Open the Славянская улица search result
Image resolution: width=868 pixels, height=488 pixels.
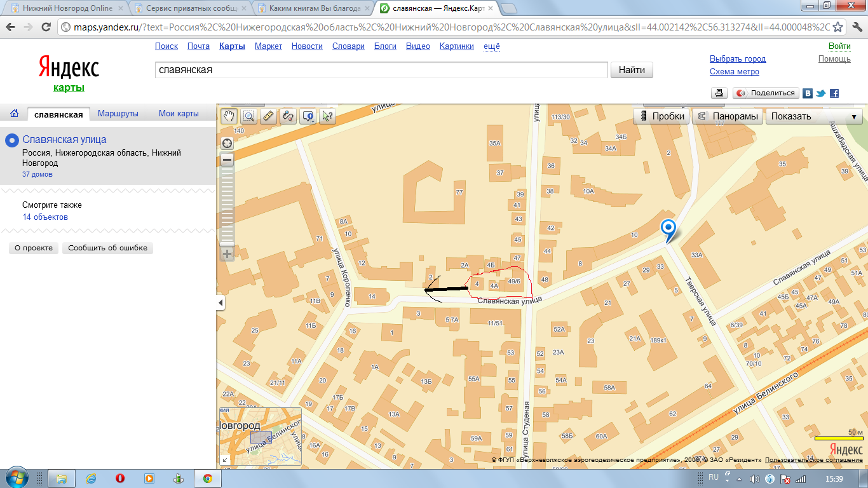coord(64,139)
